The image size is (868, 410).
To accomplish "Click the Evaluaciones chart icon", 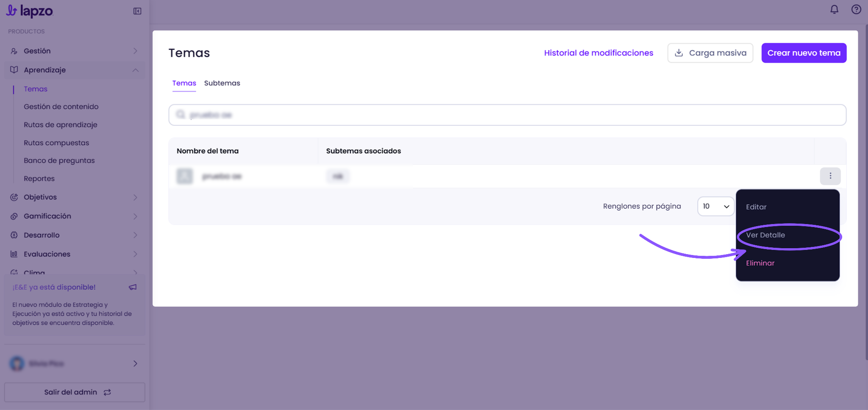I will (x=14, y=254).
